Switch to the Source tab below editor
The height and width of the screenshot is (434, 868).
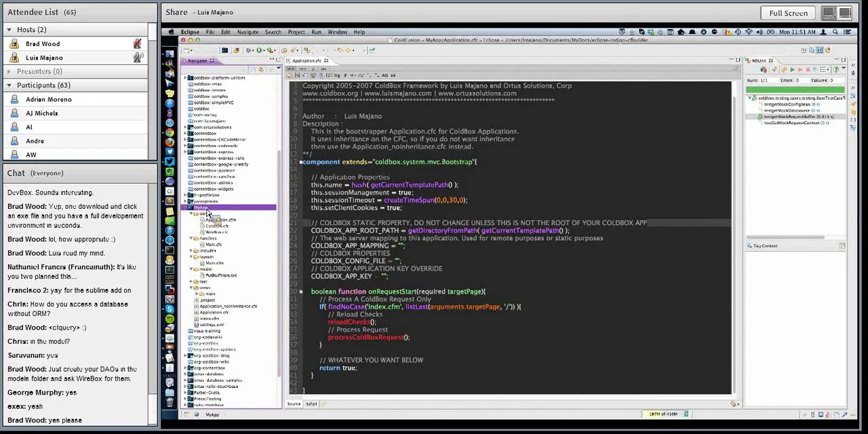click(294, 404)
